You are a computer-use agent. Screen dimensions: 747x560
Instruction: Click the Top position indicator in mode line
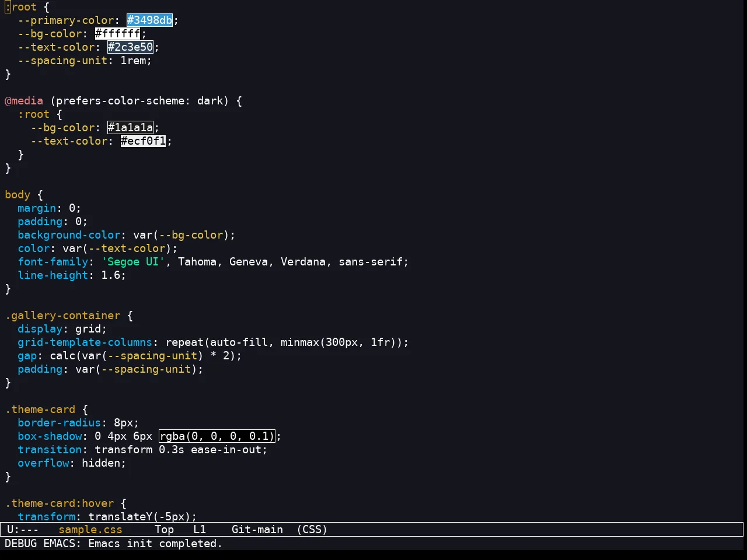click(x=164, y=530)
